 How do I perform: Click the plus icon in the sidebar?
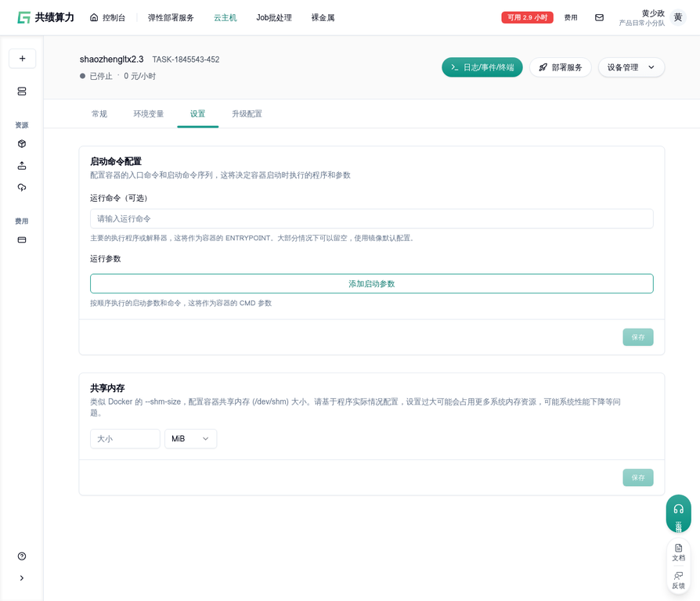[22, 59]
